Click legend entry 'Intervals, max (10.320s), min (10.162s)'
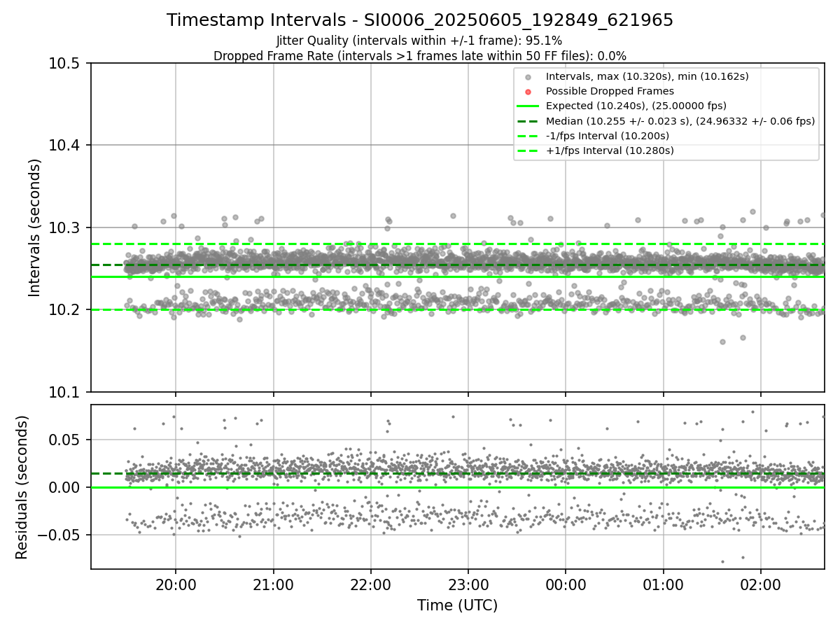Screen dimensions: 840x630 [647, 76]
